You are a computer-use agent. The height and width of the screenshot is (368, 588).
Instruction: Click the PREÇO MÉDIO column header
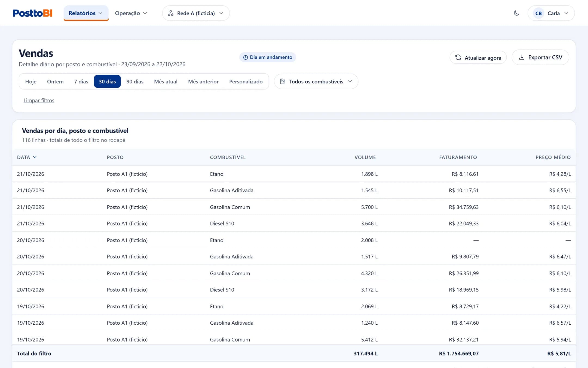[553, 157]
